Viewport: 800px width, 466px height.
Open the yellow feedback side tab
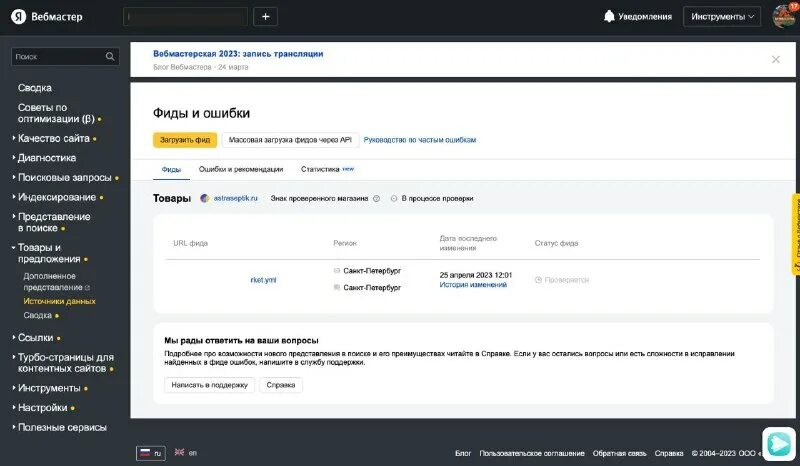(795, 234)
